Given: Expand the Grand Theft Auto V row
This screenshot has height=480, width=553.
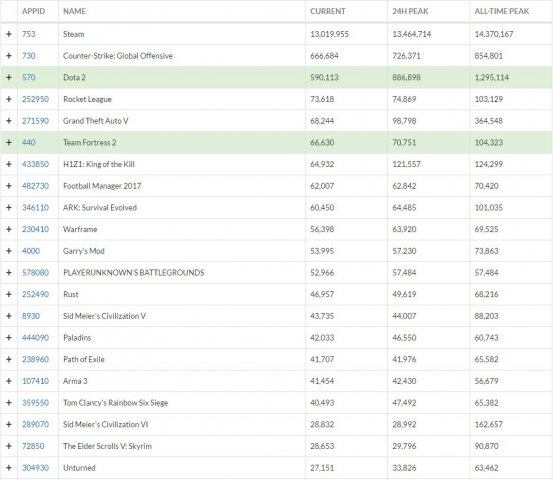Looking at the screenshot, I should (x=9, y=121).
